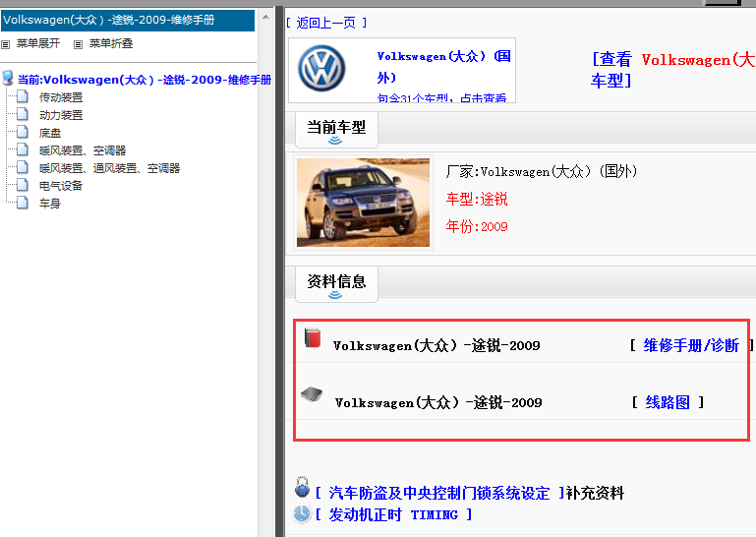Image resolution: width=756 pixels, height=537 pixels.
Task: Click the left panel scrollbar up arrow
Action: 265,18
